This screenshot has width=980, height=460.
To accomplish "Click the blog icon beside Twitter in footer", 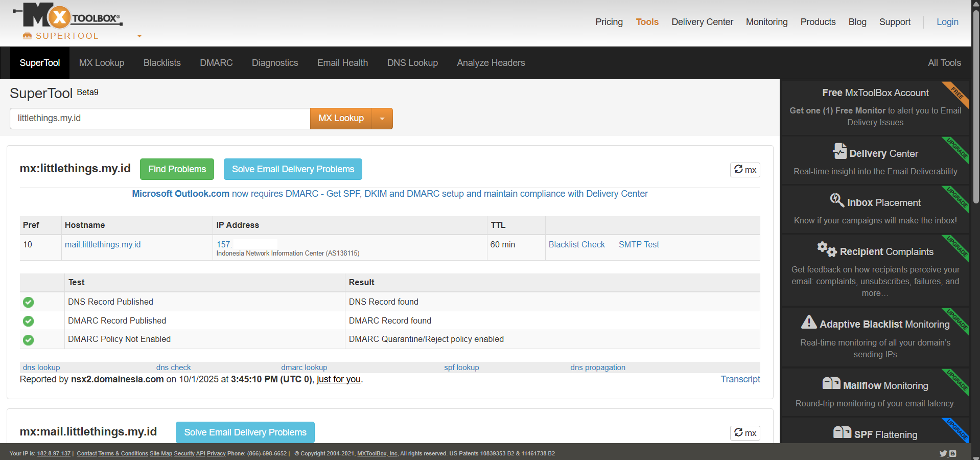I will point(952,453).
